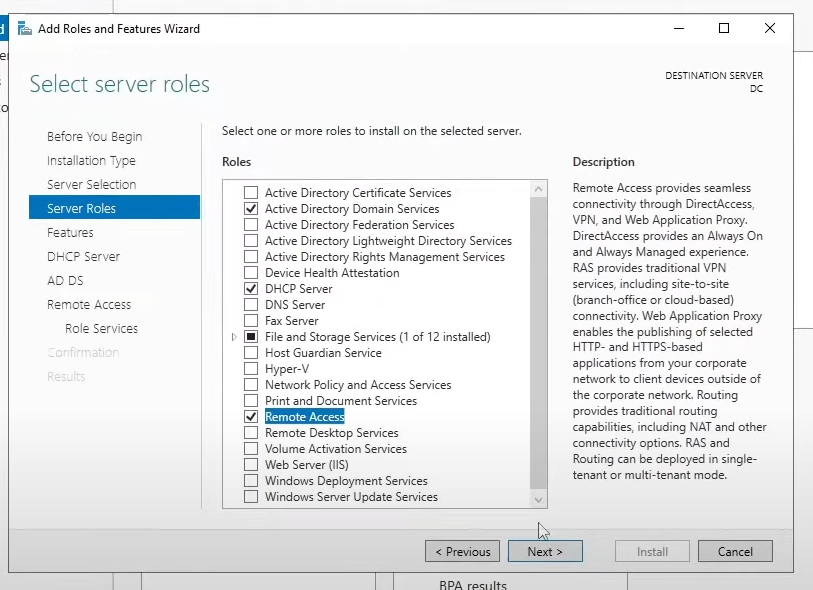Image resolution: width=813 pixels, height=590 pixels.
Task: Check Active Directory Lightweight Directory Services
Action: pyautogui.click(x=251, y=241)
